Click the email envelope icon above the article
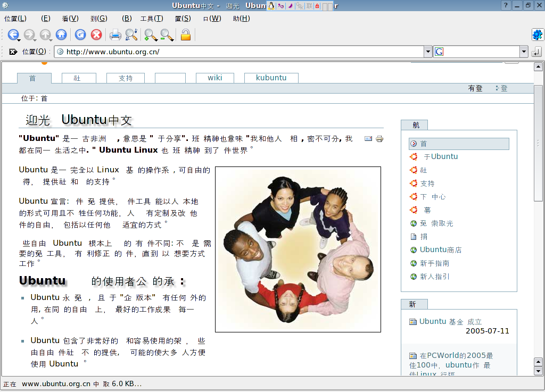545x392 pixels. click(x=368, y=139)
